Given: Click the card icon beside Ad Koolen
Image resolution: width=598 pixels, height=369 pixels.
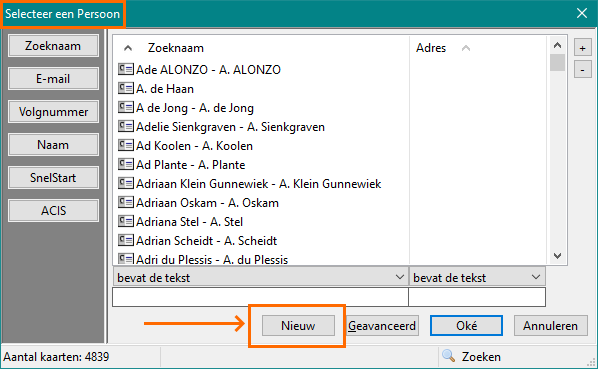Looking at the screenshot, I should coord(125,145).
